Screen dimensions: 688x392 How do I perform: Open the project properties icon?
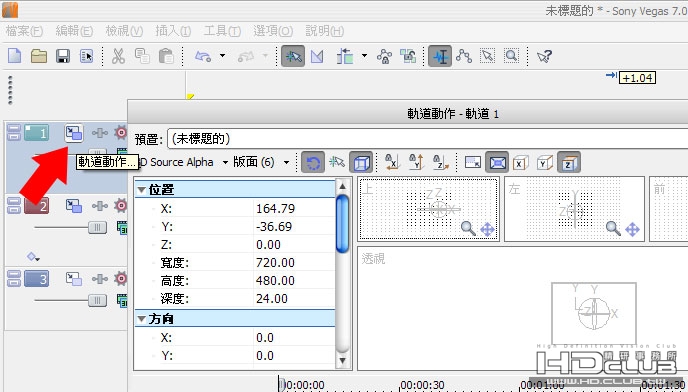[86, 56]
